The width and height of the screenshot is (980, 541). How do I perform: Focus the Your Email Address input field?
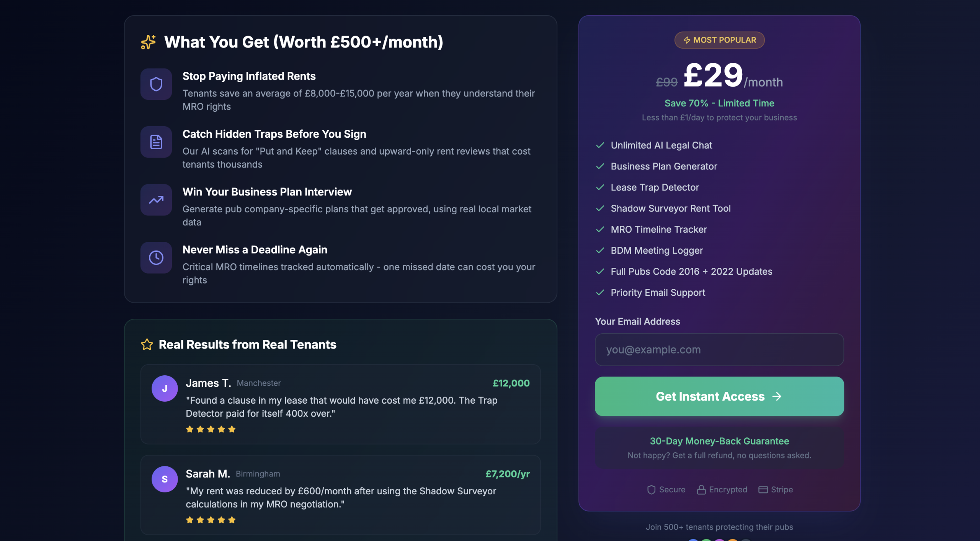tap(719, 350)
